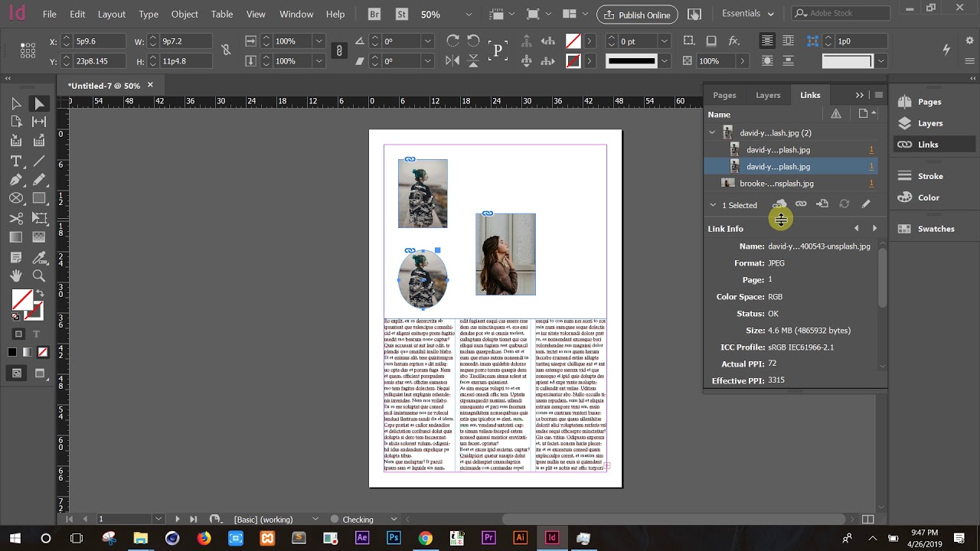Toggle constrain proportions for width and height
The width and height of the screenshot is (980, 551).
coord(226,51)
